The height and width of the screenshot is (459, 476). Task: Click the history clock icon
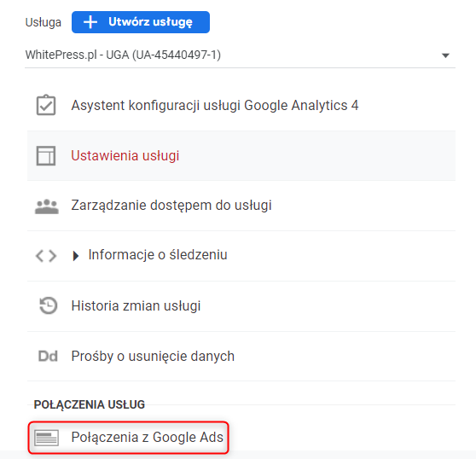pos(49,305)
